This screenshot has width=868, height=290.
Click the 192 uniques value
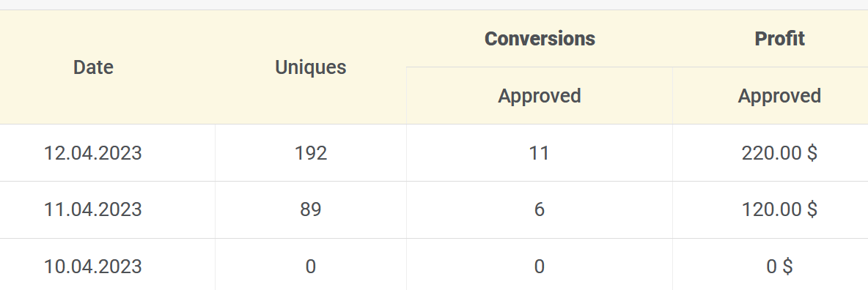[311, 153]
